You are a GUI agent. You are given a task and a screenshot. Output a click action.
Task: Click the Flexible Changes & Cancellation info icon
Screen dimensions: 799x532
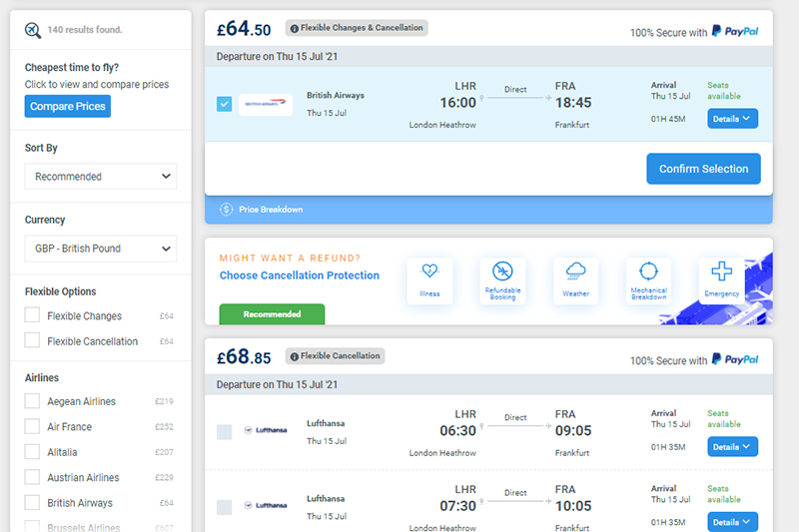294,29
